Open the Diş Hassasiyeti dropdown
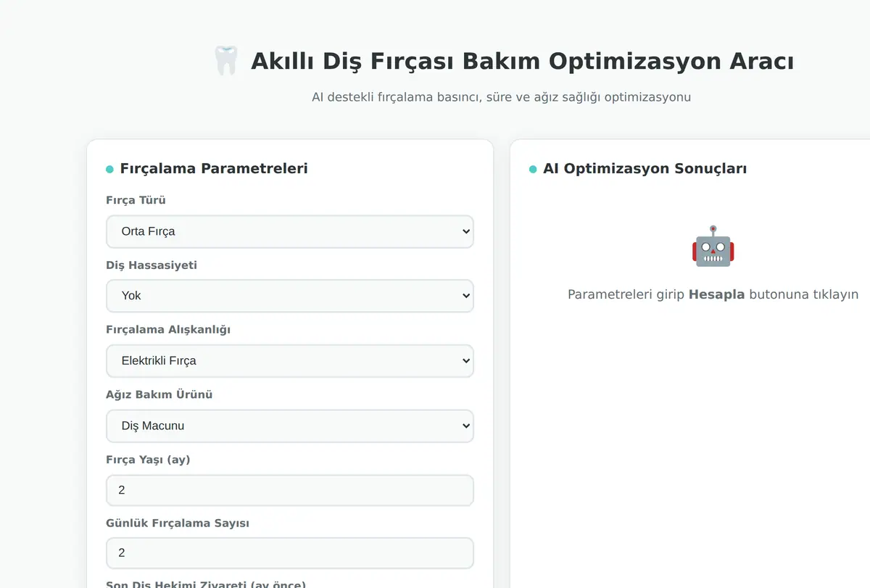The width and height of the screenshot is (870, 588). pyautogui.click(x=290, y=296)
